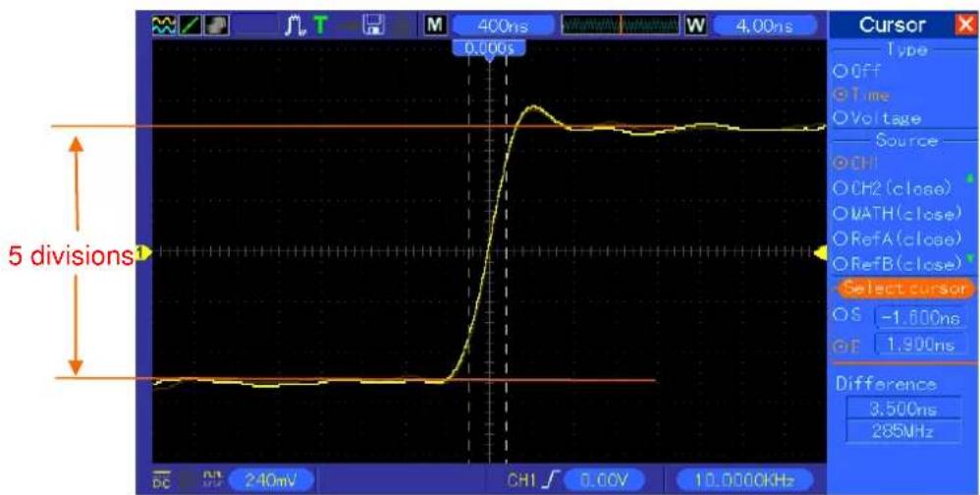980x495 pixels.
Task: Click the green T trigger status icon
Action: coord(320,25)
